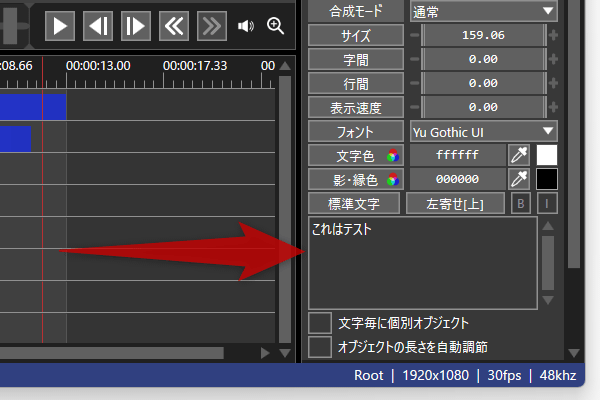This screenshot has width=600, height=400.
Task: Increase 表示速度 with the plus icon
Action: tap(553, 107)
